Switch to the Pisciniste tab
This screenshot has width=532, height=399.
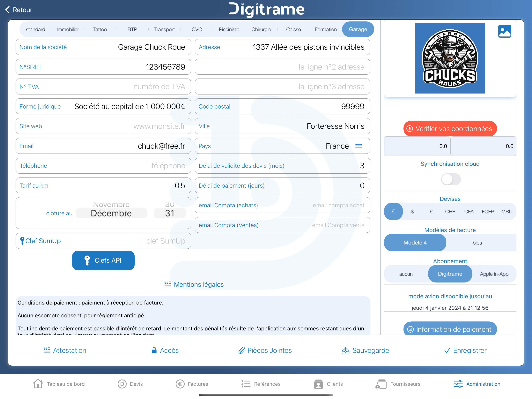[229, 29]
